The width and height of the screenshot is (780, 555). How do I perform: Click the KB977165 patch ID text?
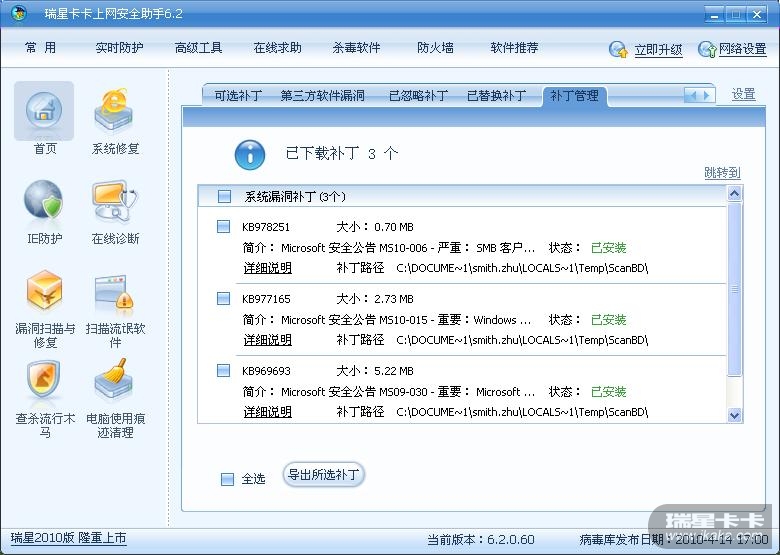coord(266,299)
